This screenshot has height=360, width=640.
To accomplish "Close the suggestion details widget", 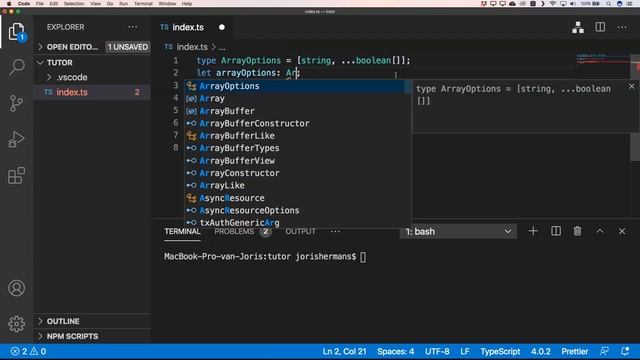I will (x=631, y=87).
